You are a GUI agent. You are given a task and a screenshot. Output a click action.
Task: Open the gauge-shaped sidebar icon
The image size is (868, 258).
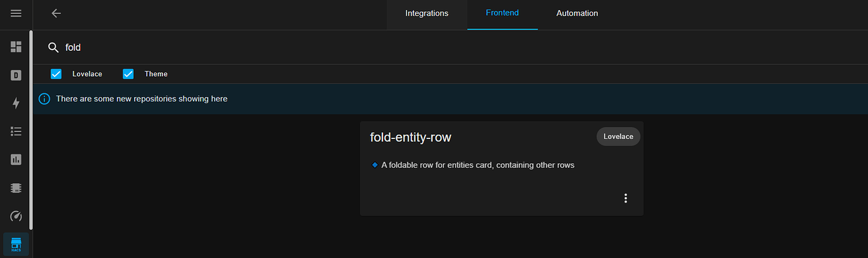coord(16,216)
